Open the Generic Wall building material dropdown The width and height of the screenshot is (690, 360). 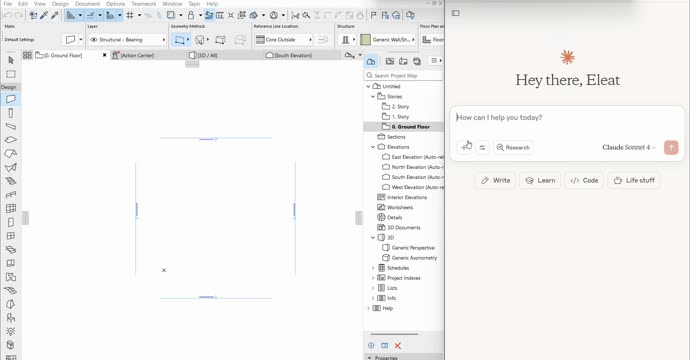(393, 40)
